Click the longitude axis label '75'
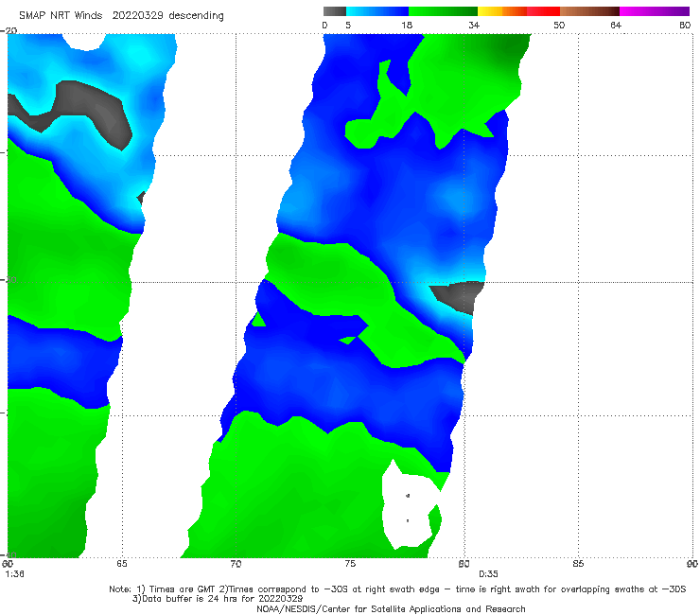The image size is (700, 615). (350, 564)
